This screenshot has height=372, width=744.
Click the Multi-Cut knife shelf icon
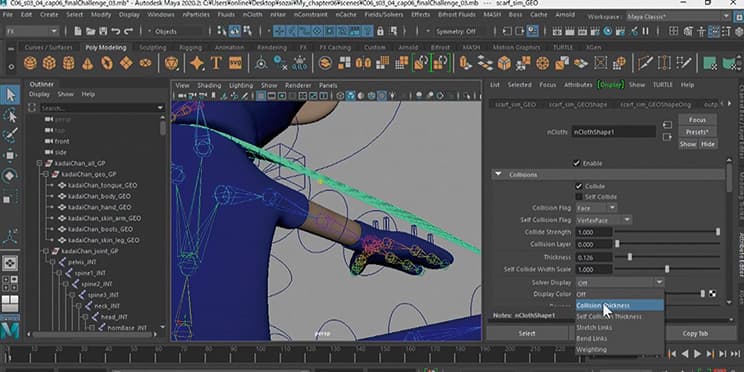pos(645,63)
